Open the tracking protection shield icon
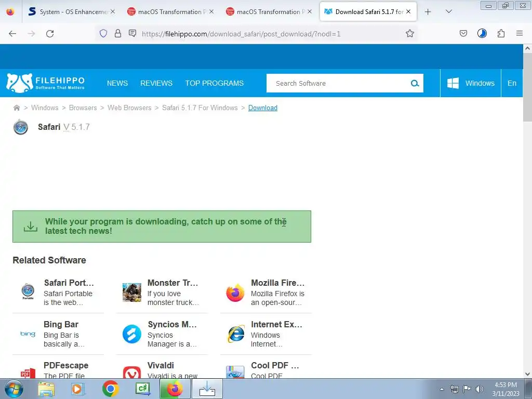The image size is (532, 399). click(103, 33)
